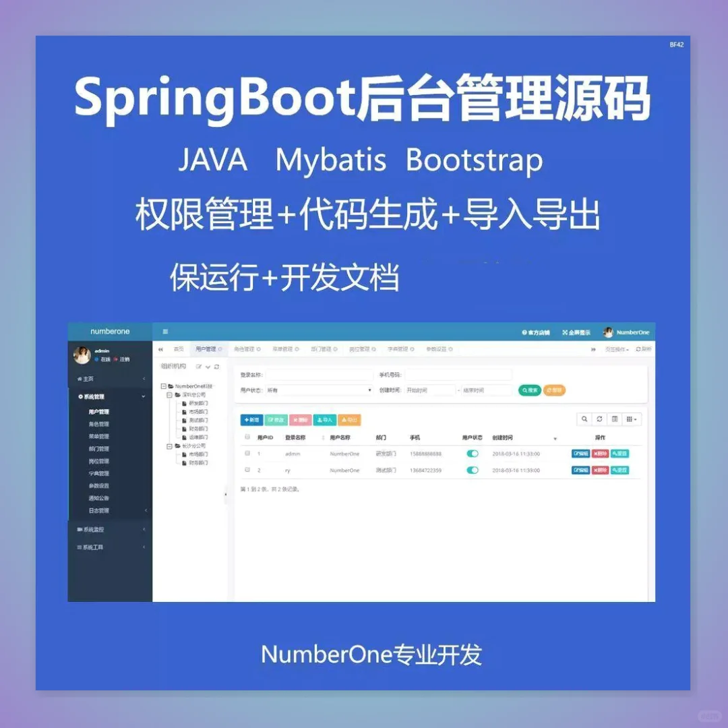Check the select-all checkbox in the table header
The image size is (728, 728).
point(246,437)
